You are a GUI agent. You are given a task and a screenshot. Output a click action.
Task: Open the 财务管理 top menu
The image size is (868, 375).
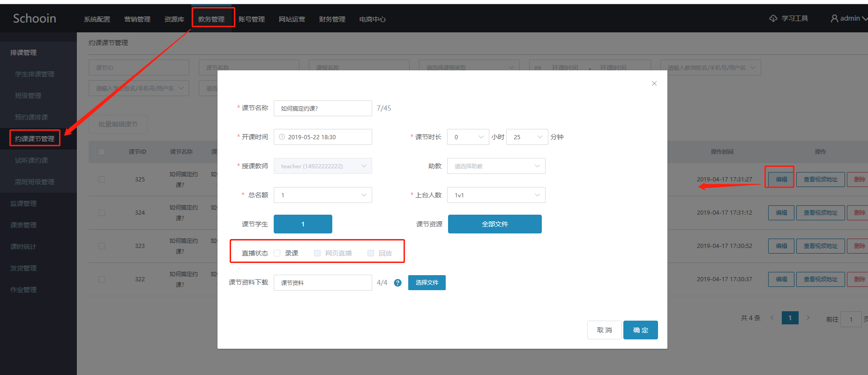pyautogui.click(x=332, y=19)
